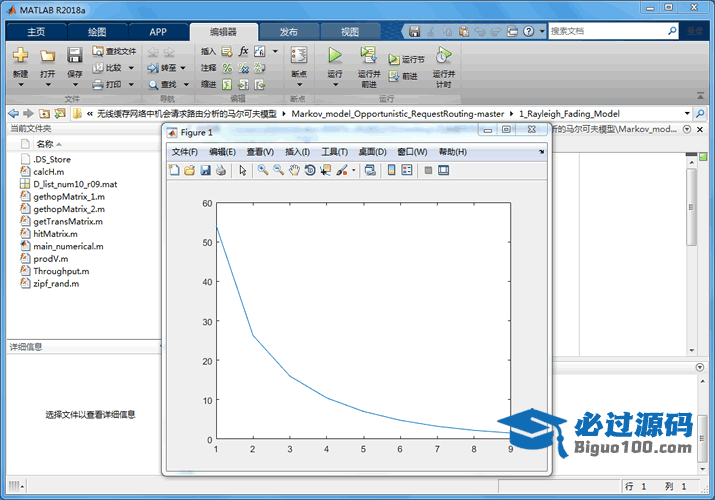Select D_list_num10_r09.mat file
Screen dimensions: 715x500
click(75, 184)
